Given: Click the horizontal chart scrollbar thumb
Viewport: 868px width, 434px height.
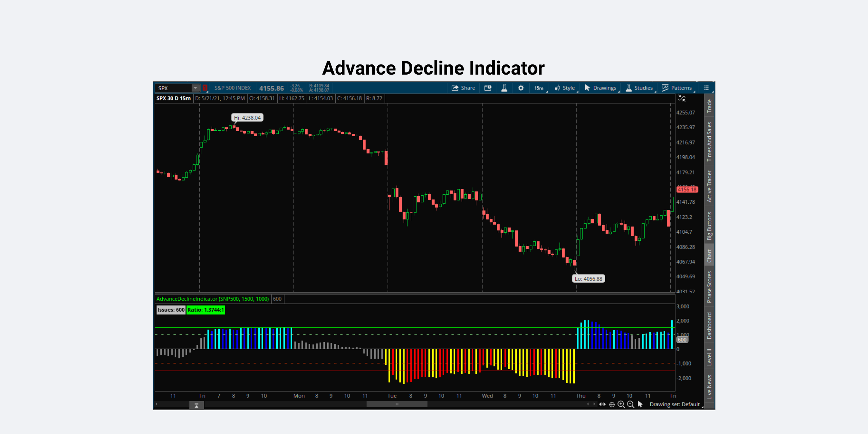Looking at the screenshot, I should pyautogui.click(x=397, y=404).
